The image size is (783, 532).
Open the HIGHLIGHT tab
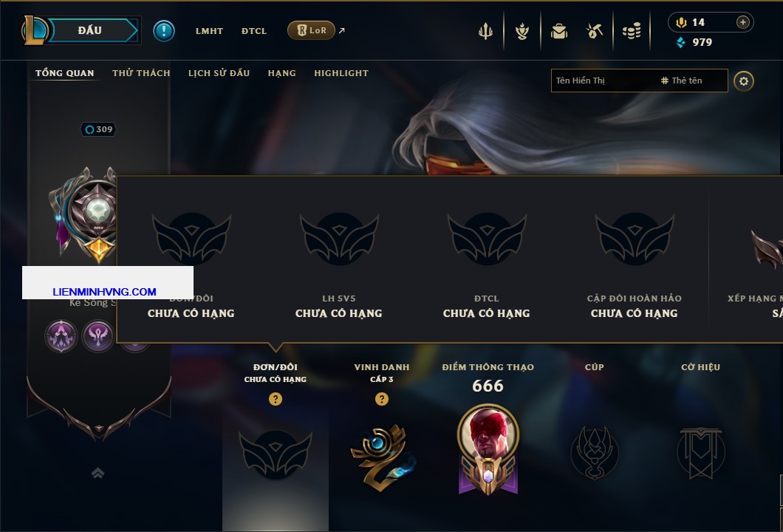[341, 73]
